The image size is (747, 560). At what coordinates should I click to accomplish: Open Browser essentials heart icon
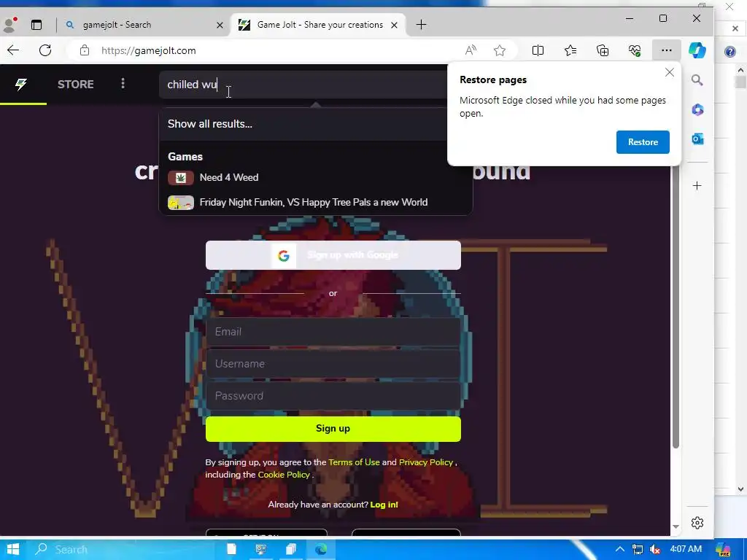(635, 50)
